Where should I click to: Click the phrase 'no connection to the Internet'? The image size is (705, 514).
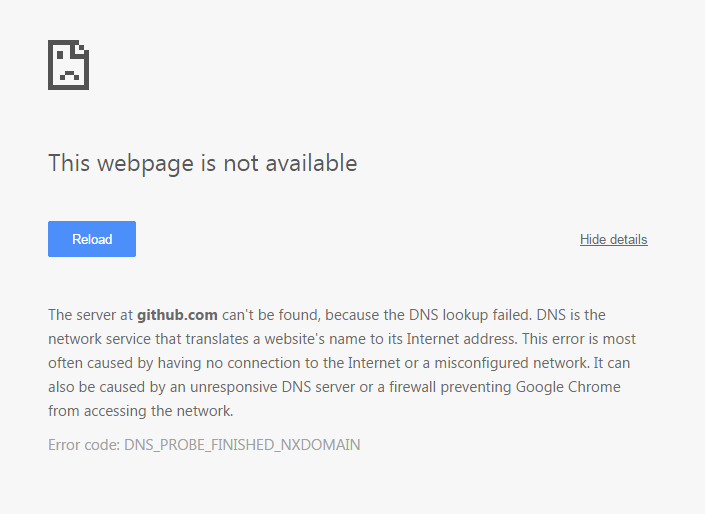(303, 363)
